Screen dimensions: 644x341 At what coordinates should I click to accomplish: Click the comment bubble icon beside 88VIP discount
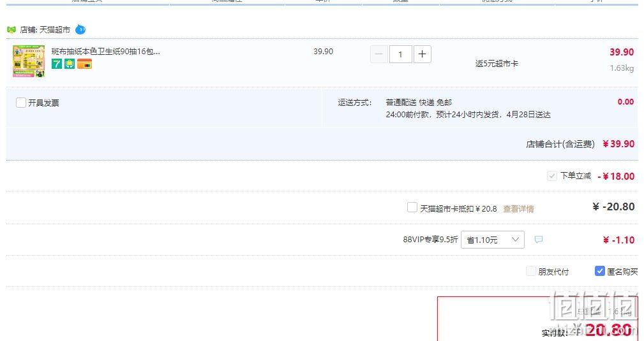click(x=539, y=239)
